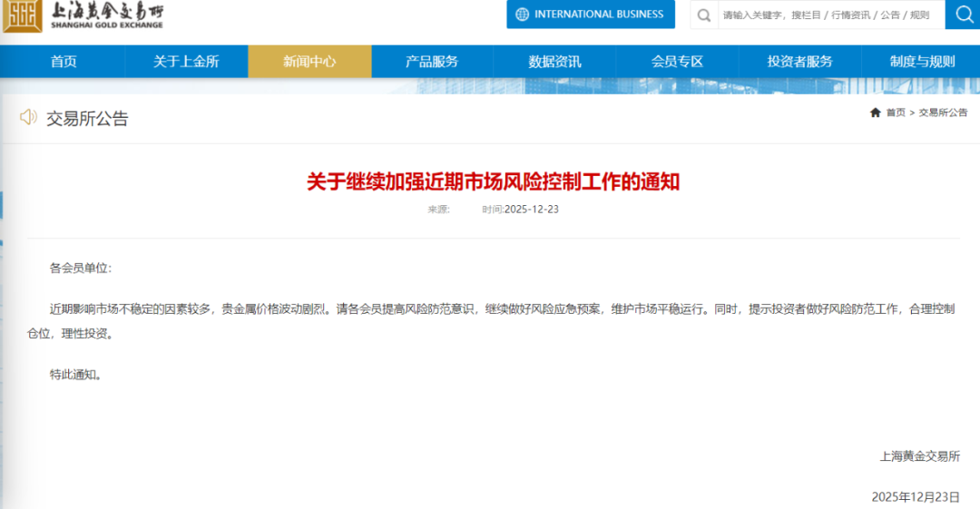Click the 特此通知。 line
The width and height of the screenshot is (980, 509).
click(75, 375)
